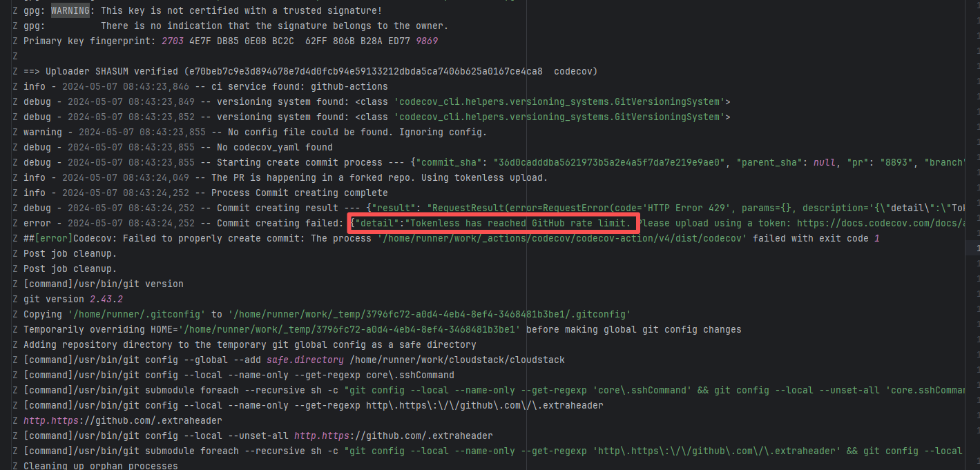Click the "Process Commit creating complete" line
Screen dimensions: 980x470
coord(205,193)
